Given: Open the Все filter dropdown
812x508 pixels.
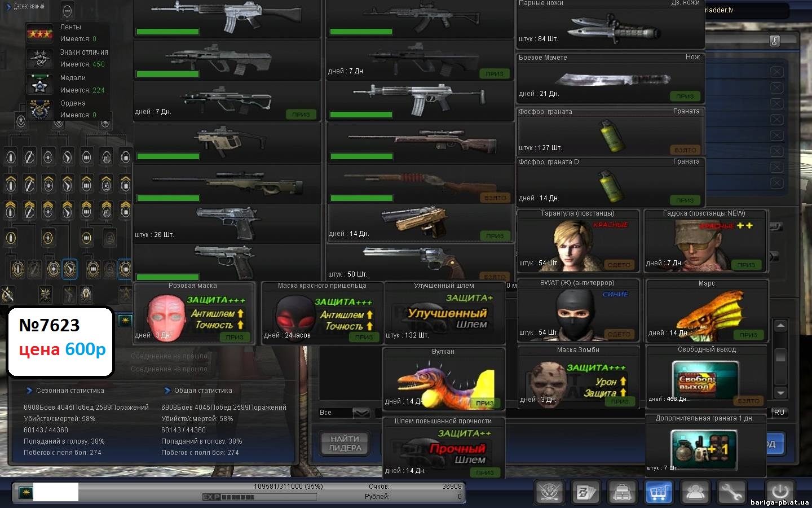Looking at the screenshot, I should (x=361, y=413).
